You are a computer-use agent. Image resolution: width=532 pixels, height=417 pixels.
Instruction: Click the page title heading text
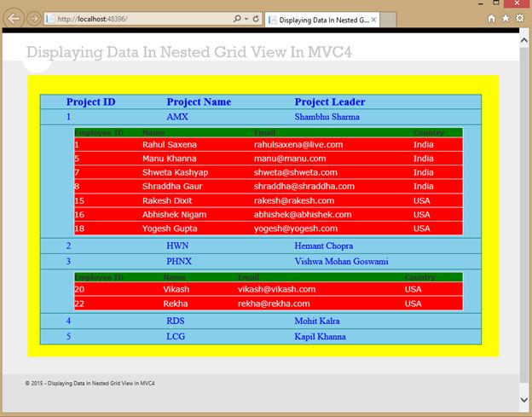click(x=189, y=52)
